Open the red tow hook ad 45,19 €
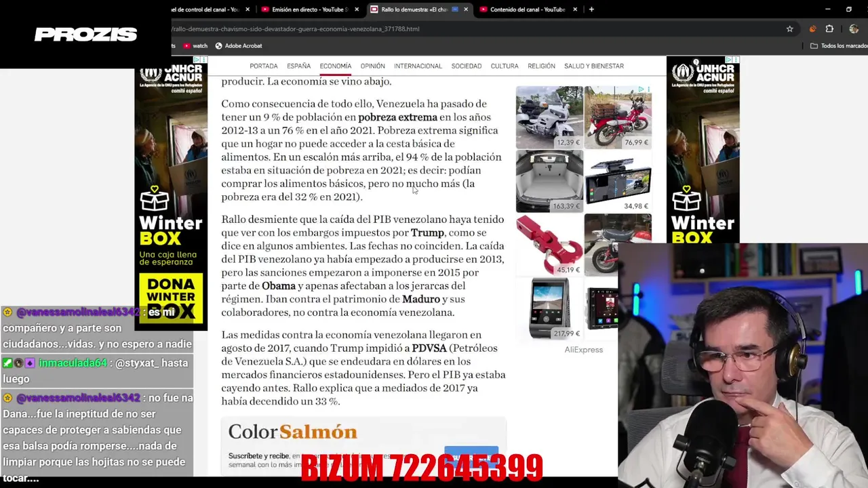Viewport: 868px width, 488px height. click(549, 245)
